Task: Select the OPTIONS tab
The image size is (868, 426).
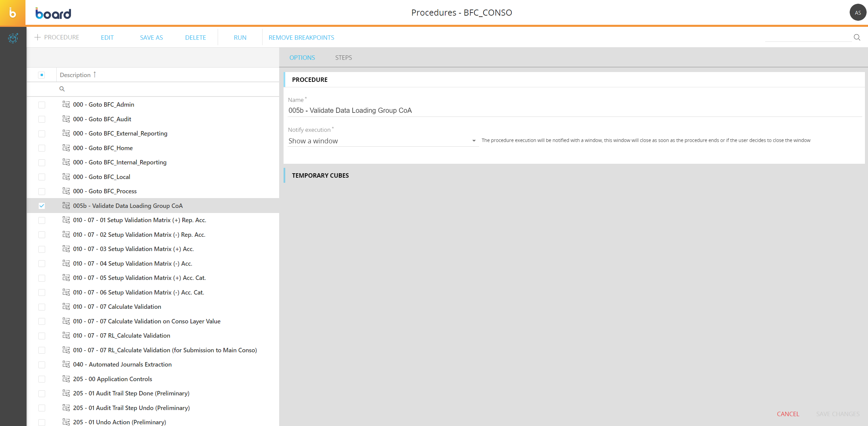Action: point(302,58)
